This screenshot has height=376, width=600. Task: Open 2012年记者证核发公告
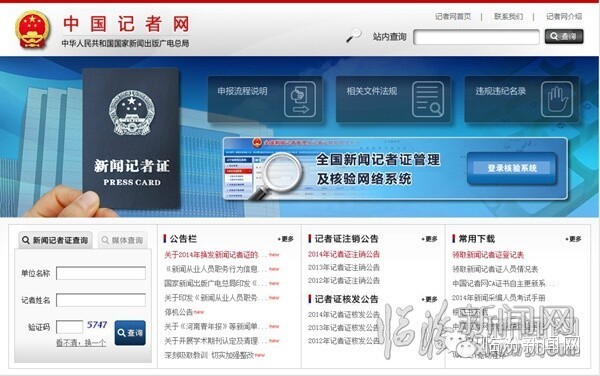(344, 341)
